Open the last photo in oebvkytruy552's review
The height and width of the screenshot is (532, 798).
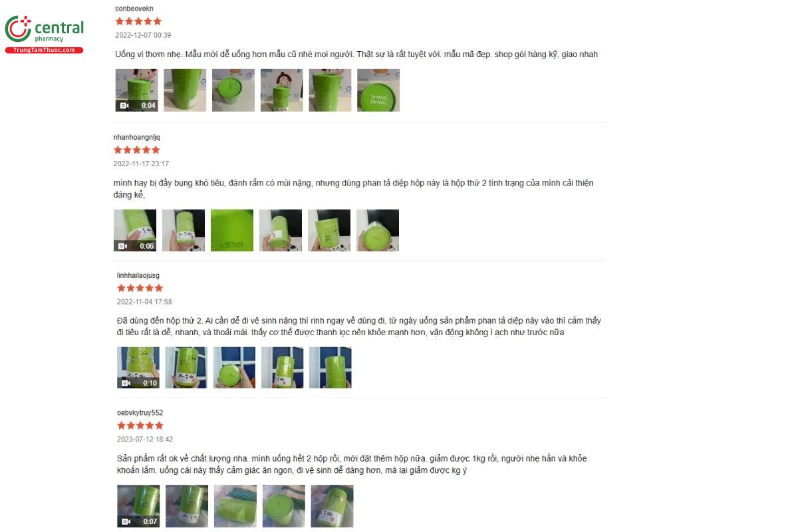pyautogui.click(x=332, y=505)
